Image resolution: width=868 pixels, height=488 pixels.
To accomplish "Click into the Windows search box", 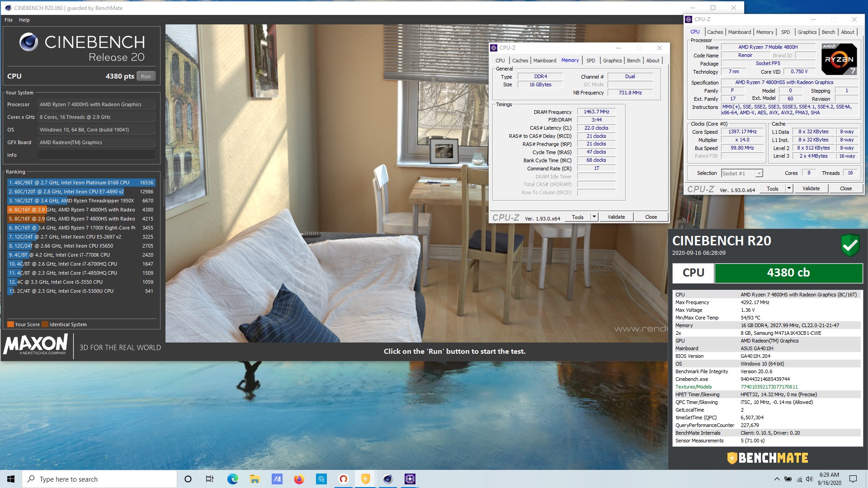I will point(99,479).
